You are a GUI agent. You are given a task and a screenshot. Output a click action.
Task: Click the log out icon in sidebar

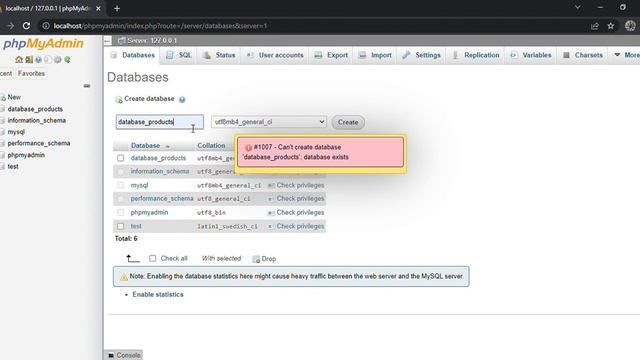29,60
